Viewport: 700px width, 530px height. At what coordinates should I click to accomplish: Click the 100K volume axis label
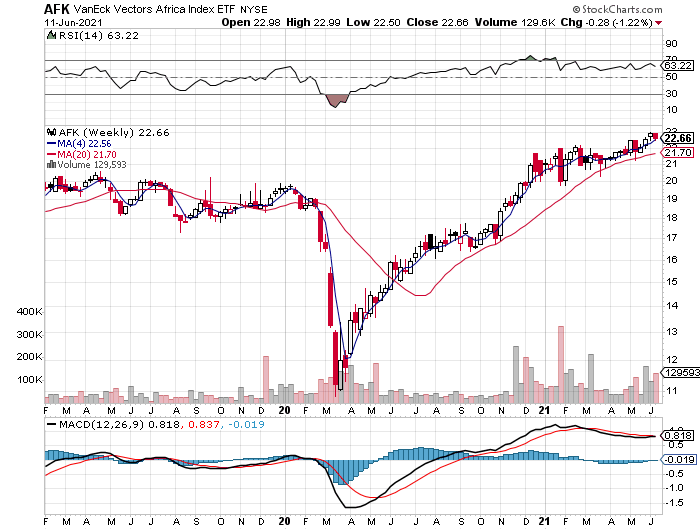(29, 380)
